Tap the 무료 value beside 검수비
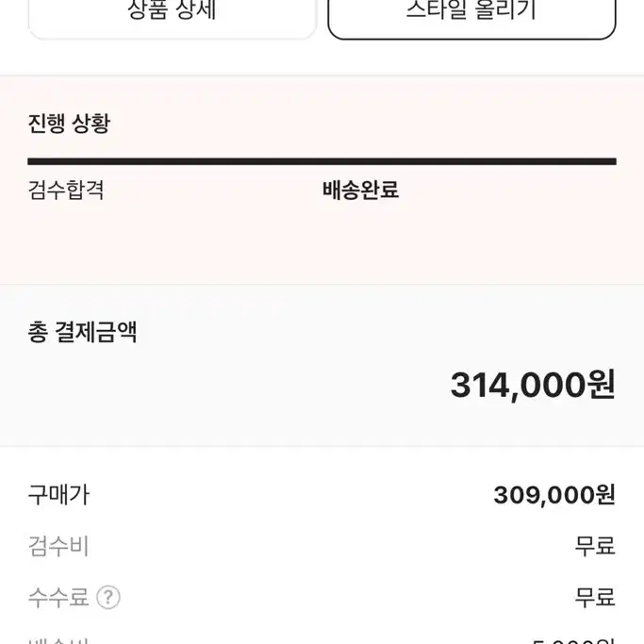Screen dimensions: 644x644 595,546
